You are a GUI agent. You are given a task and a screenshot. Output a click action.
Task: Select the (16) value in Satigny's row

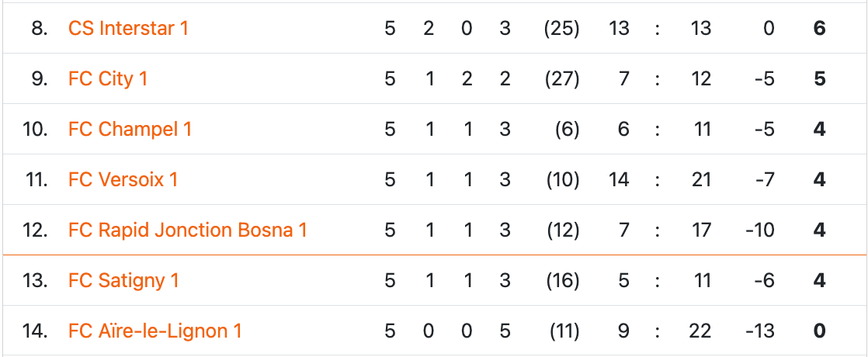tap(562, 281)
